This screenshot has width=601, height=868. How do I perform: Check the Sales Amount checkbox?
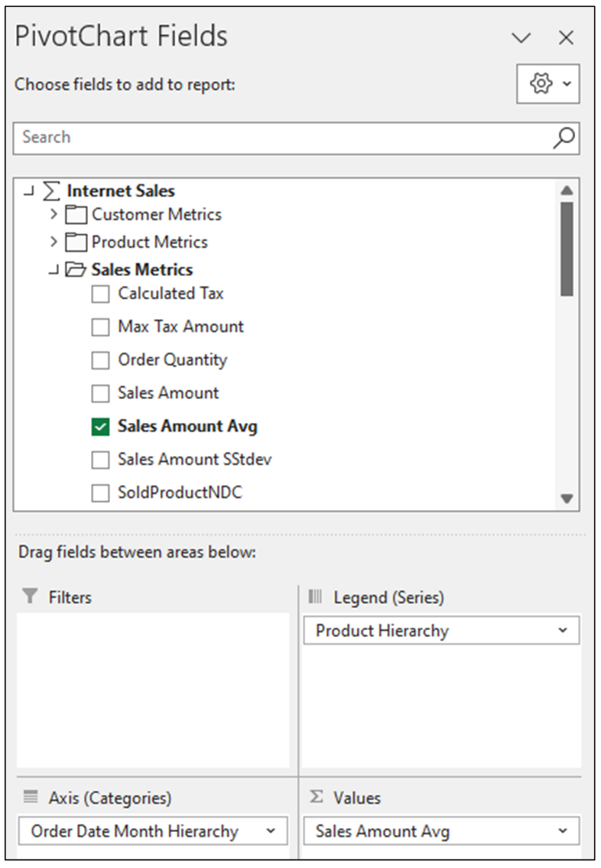pyautogui.click(x=100, y=392)
